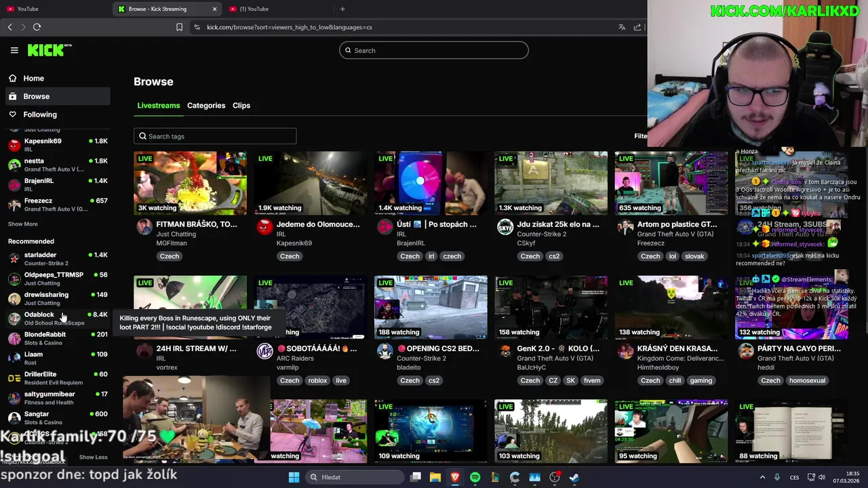868x488 pixels.
Task: Open Freezecz avatar under Artom stream
Action: coord(625,227)
